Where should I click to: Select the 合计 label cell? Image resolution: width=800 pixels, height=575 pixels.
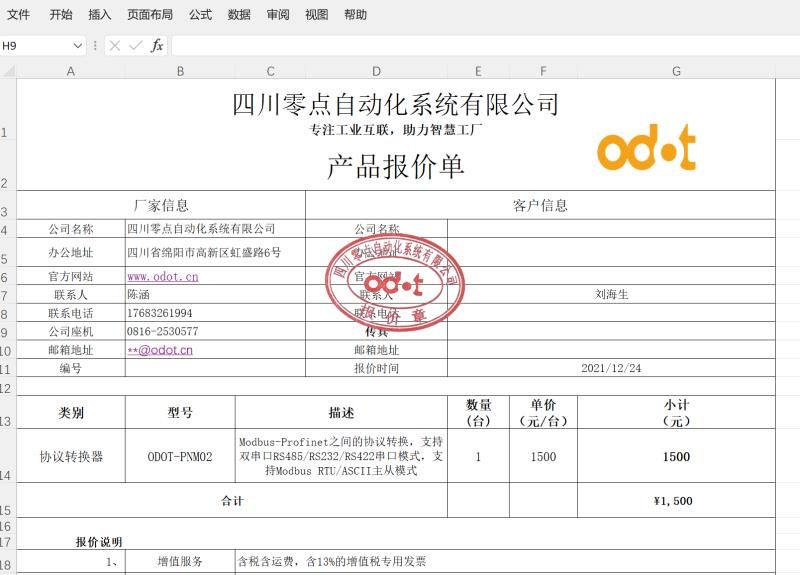coord(232,501)
